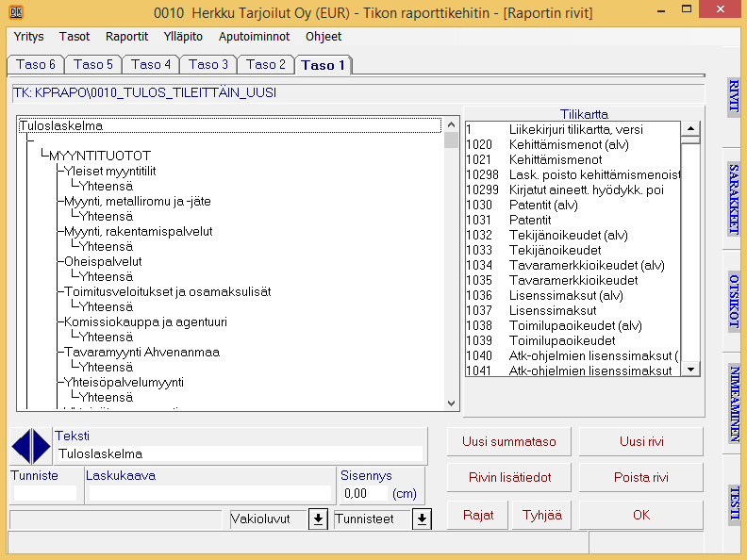
Task: Select Yleiset myyntitilit tree row
Action: coord(110,171)
